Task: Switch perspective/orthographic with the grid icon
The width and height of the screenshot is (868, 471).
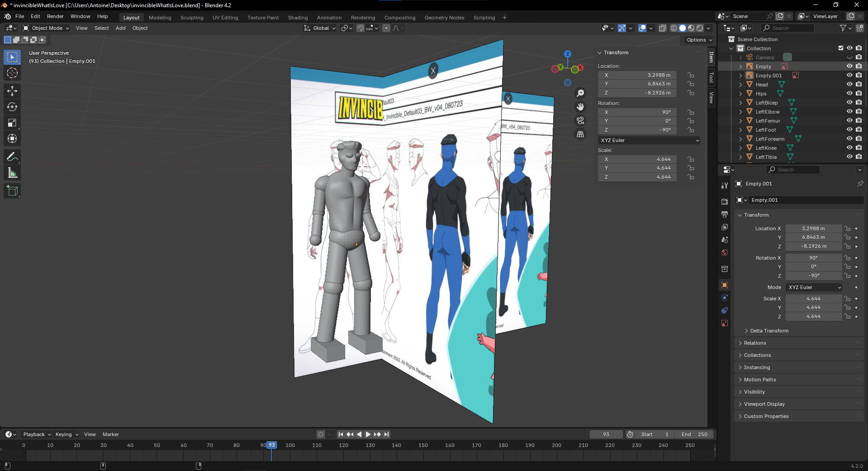Action: click(580, 134)
